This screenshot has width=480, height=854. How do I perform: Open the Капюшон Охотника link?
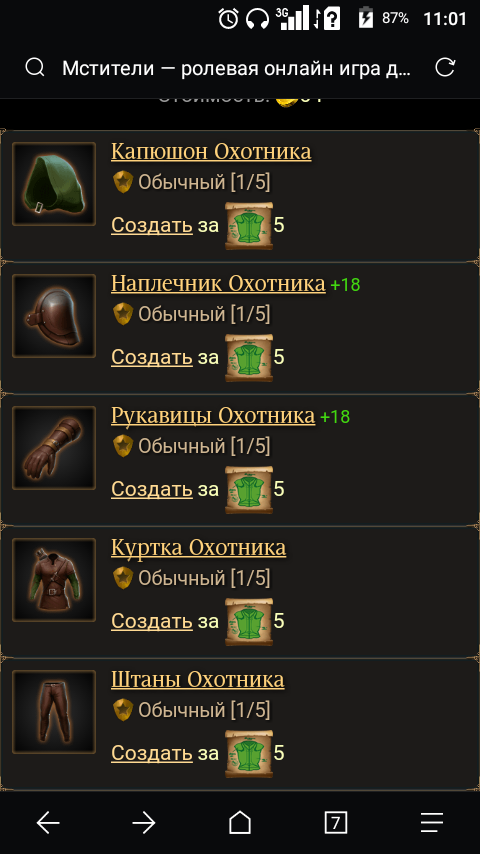211,152
